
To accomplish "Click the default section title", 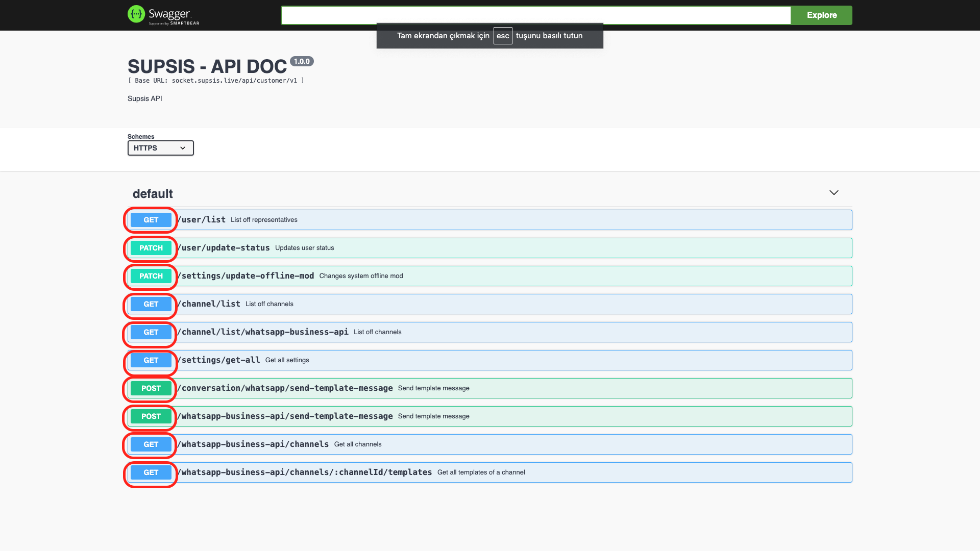I will [153, 194].
